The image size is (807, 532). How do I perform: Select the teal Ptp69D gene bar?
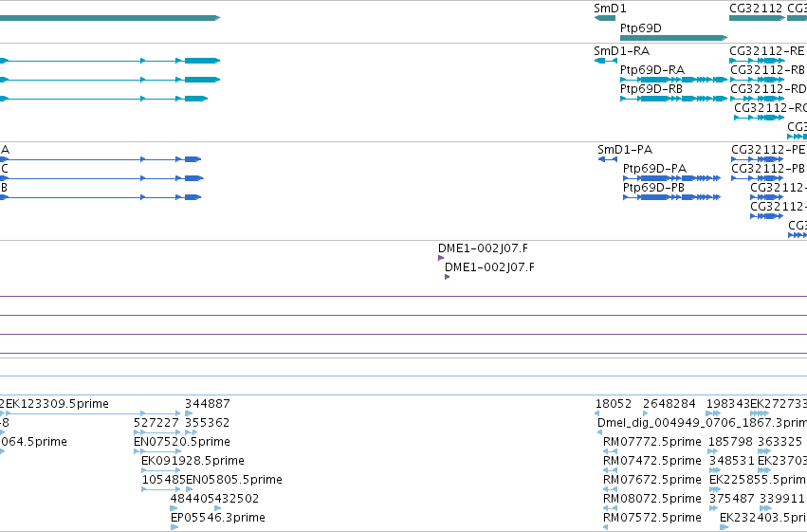click(x=673, y=38)
